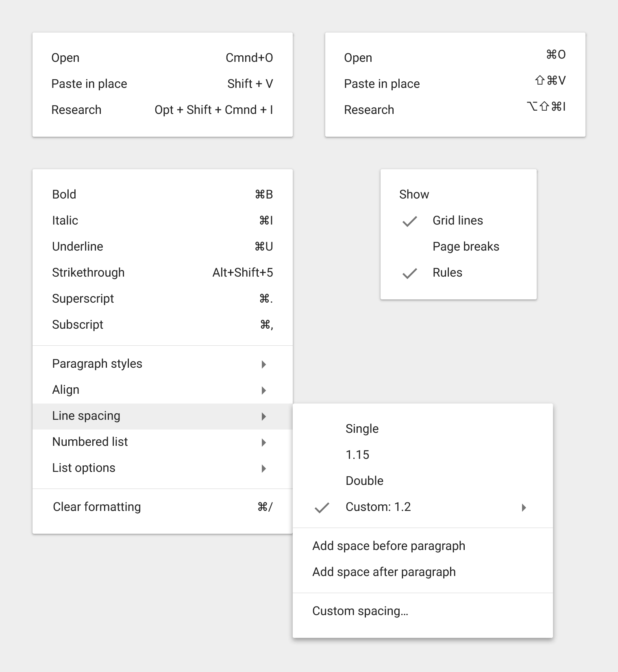
Task: Click the ⌘/ shortcut symbol beside Clear formatting
Action: coord(265,507)
